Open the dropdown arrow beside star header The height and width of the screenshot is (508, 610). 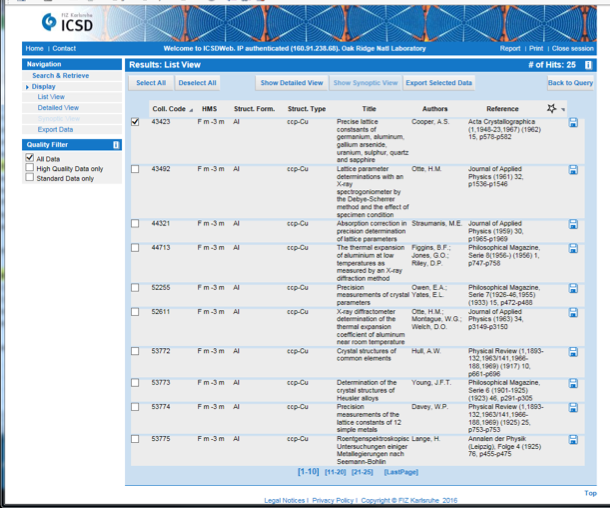coord(562,110)
